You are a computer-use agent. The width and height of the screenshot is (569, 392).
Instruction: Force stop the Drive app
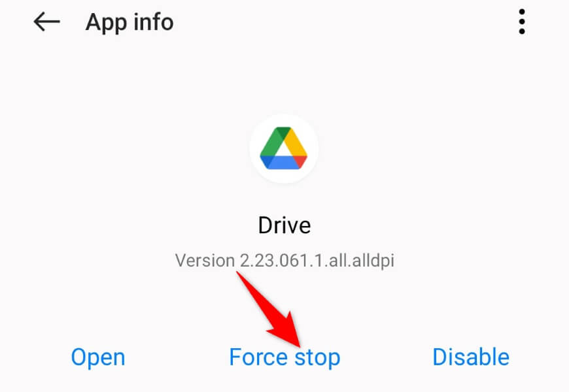[284, 357]
